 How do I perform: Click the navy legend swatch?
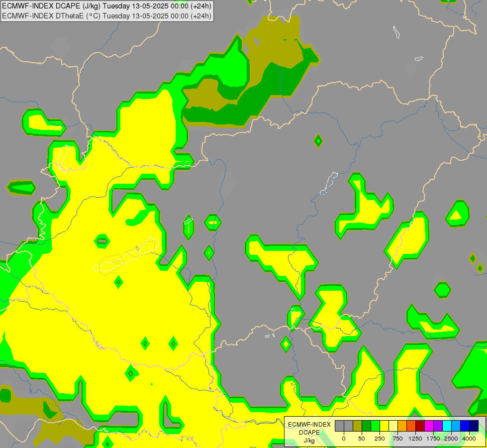pos(474,426)
